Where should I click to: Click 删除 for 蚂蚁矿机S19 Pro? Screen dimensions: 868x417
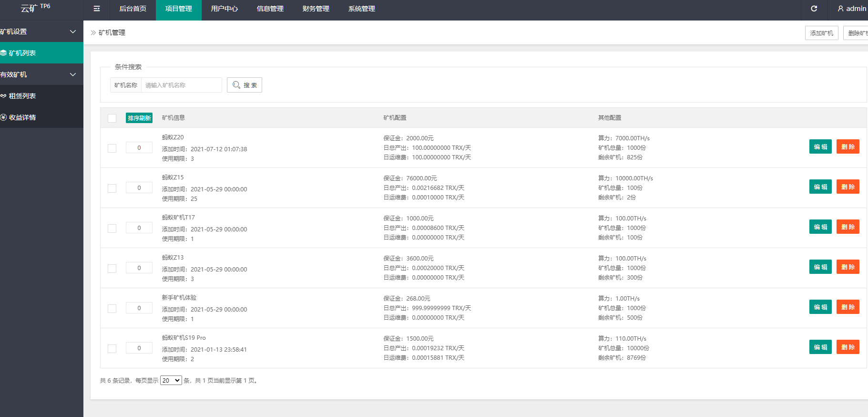(848, 347)
